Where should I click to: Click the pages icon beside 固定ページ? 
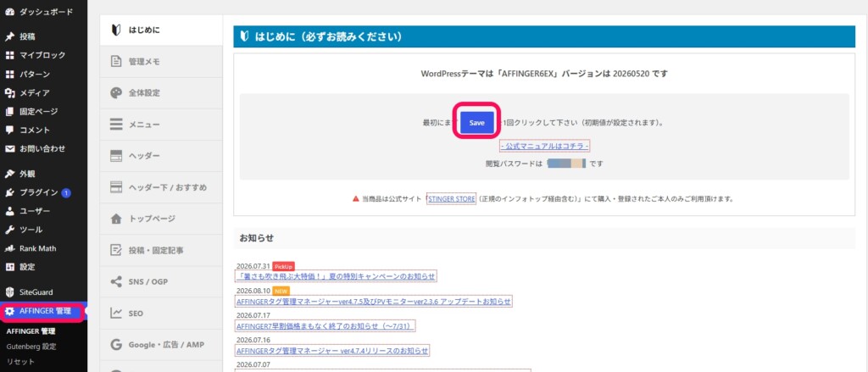9,111
